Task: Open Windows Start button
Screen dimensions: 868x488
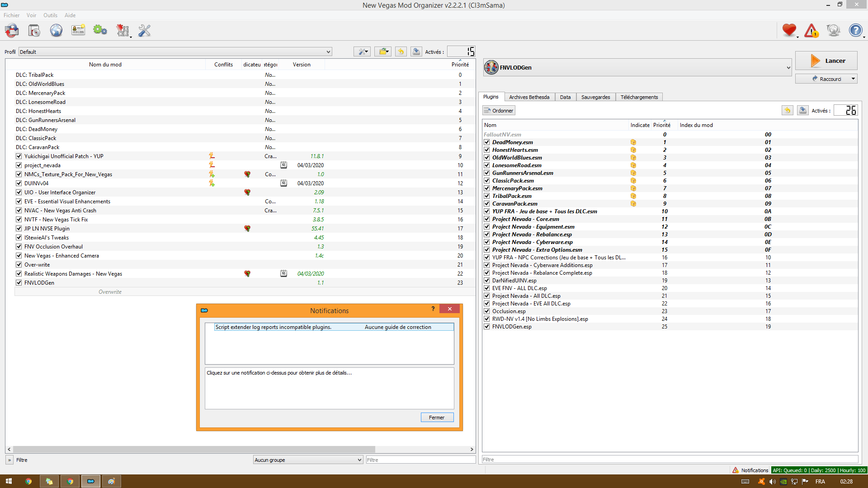Action: (x=9, y=481)
